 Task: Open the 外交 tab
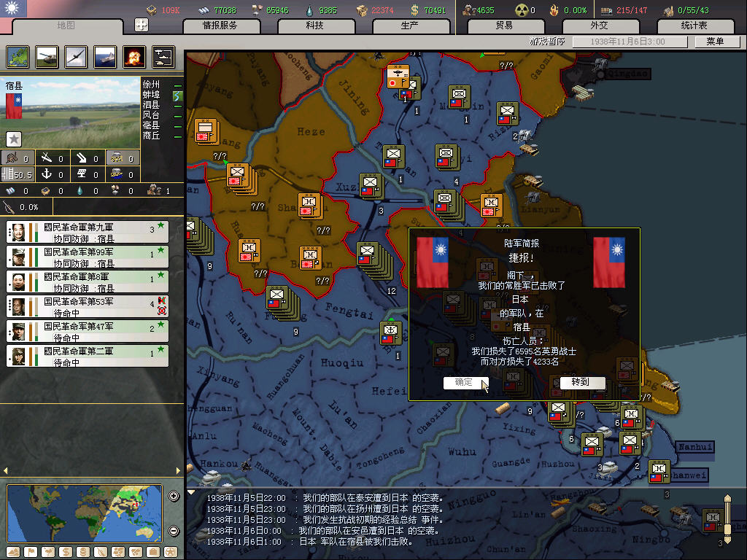click(x=600, y=26)
